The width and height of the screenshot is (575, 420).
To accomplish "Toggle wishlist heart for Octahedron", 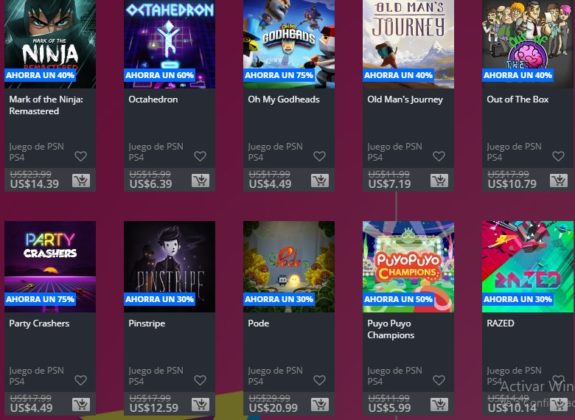I will coord(200,156).
